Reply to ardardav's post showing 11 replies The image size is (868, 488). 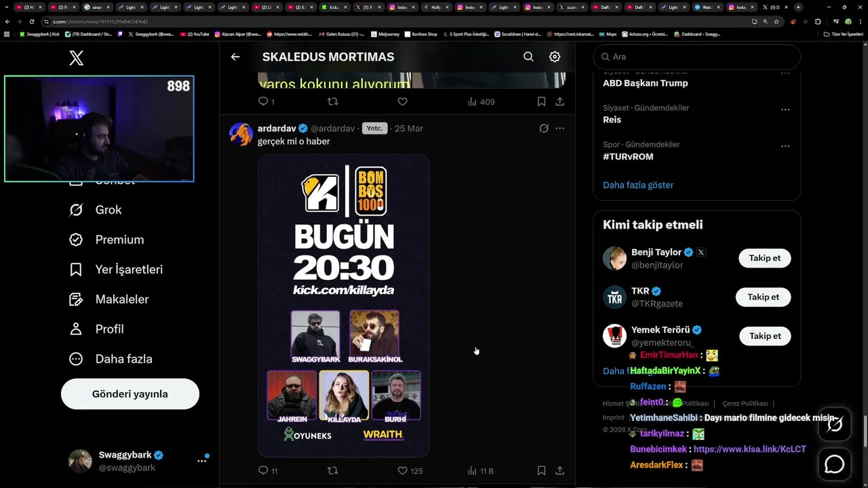coord(268,470)
